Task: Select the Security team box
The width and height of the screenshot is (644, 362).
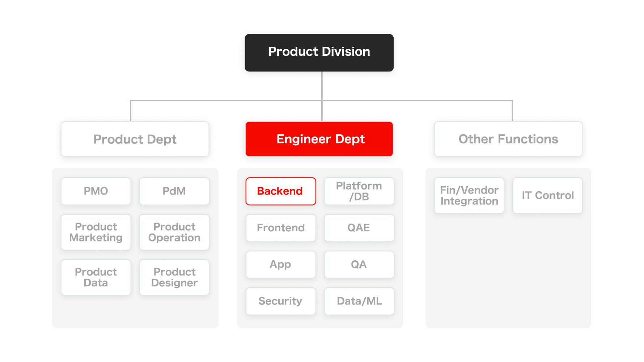Action: [280, 301]
